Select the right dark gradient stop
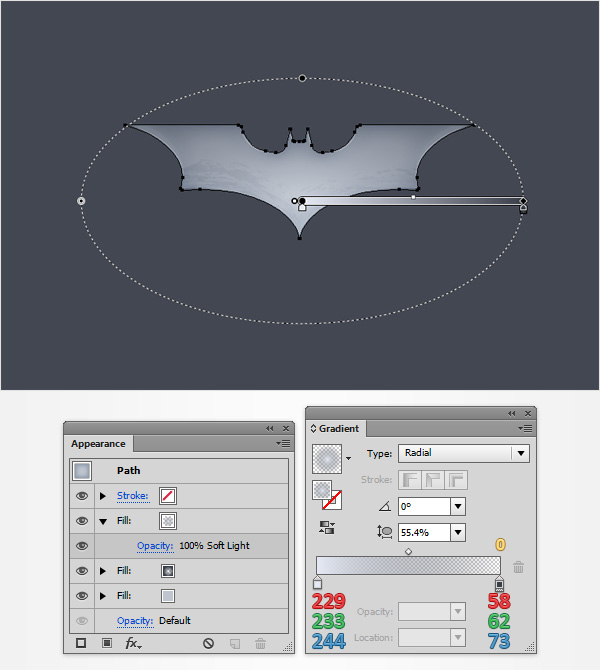This screenshot has height=670, width=600. pos(499,583)
